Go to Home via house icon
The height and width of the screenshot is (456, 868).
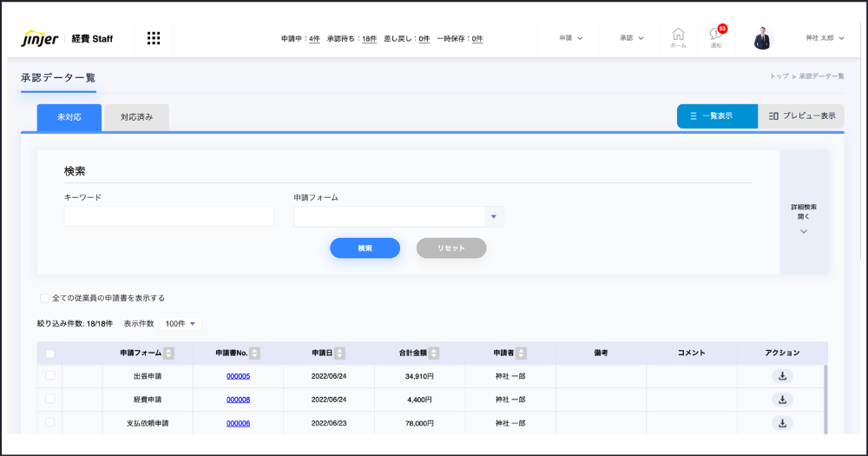tap(678, 38)
